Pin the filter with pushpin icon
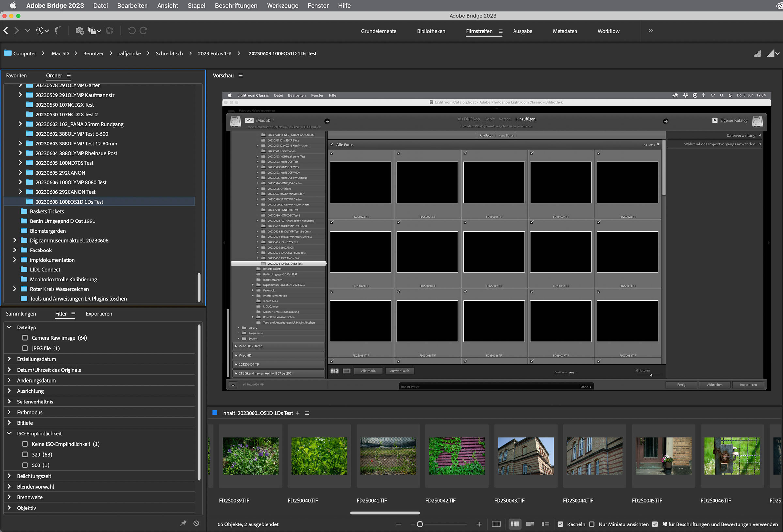Viewport: 783px width, 532px height. coord(183,523)
